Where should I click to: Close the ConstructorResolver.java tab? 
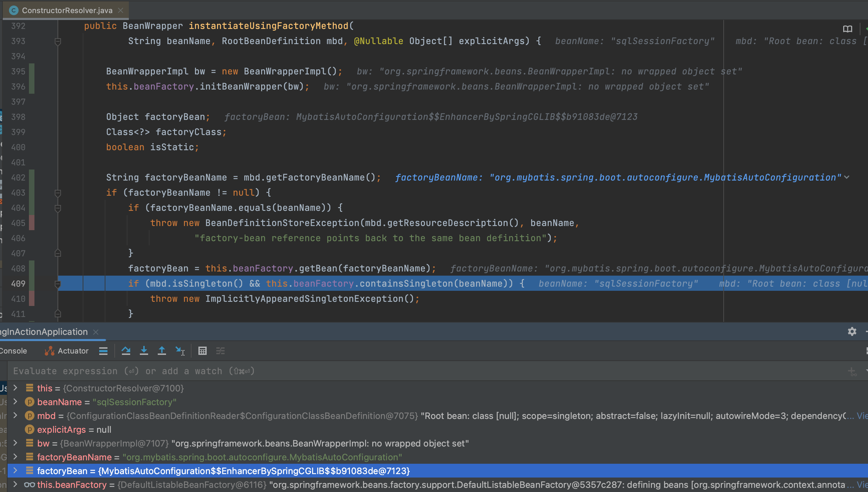(121, 10)
